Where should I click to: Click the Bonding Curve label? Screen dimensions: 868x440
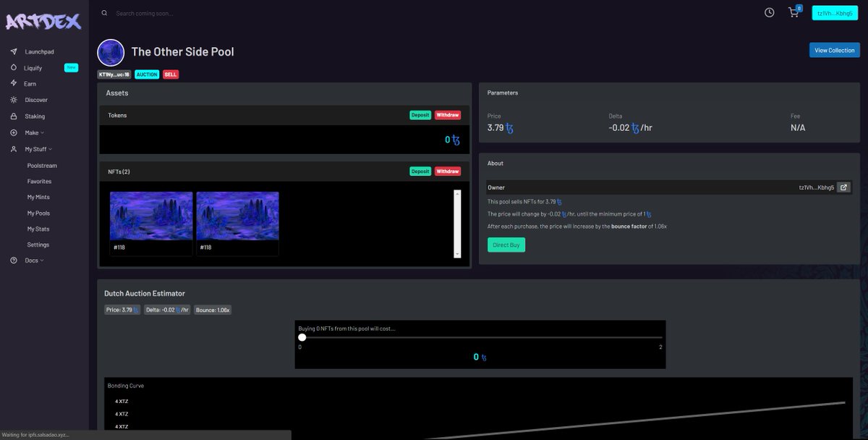point(126,386)
